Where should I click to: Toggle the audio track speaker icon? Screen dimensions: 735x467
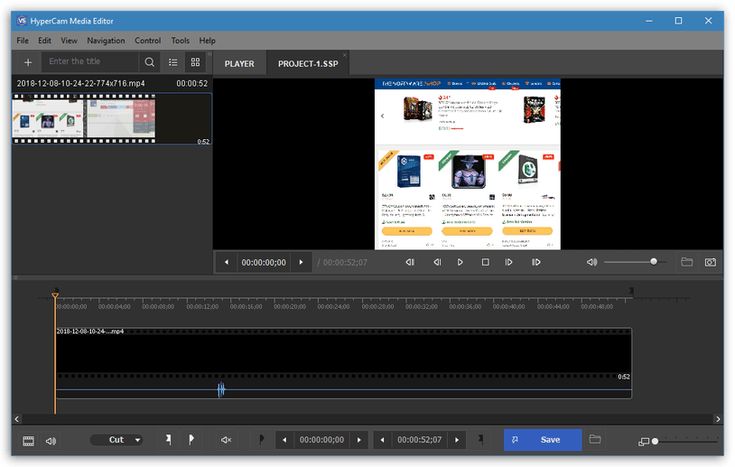51,441
